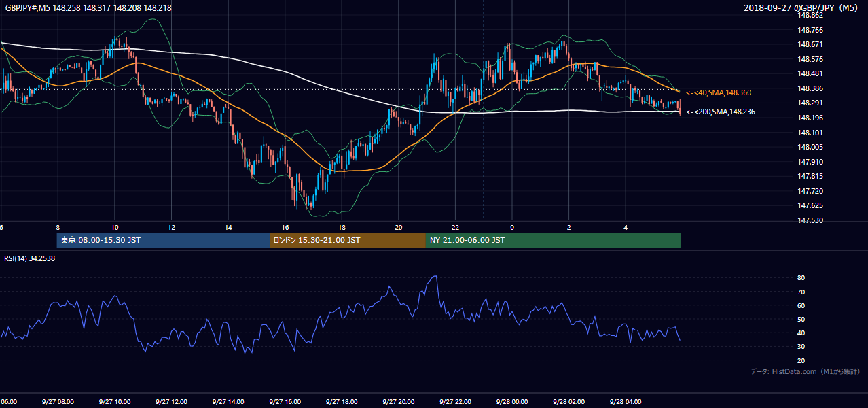The width and height of the screenshot is (868, 408).
Task: Click price axis value 148.481
Action: [810, 73]
